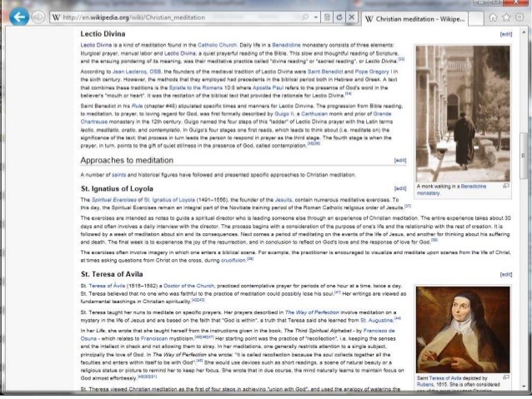The height and width of the screenshot is (399, 532).
Task: Edit the Lectio Divina section
Action: pos(506,34)
